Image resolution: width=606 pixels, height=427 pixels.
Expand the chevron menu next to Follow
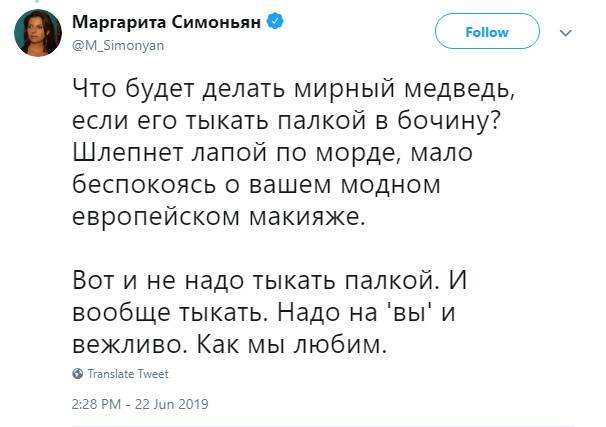[x=566, y=33]
